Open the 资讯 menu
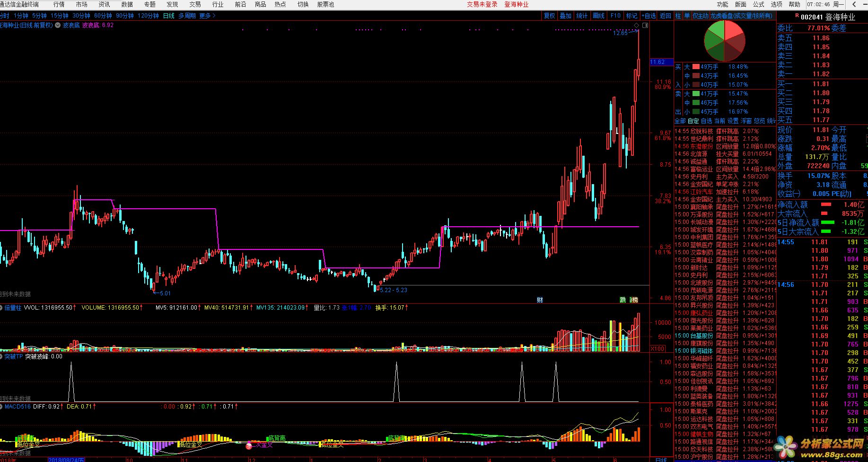Screen dimensions: 868x462 coord(104,4)
